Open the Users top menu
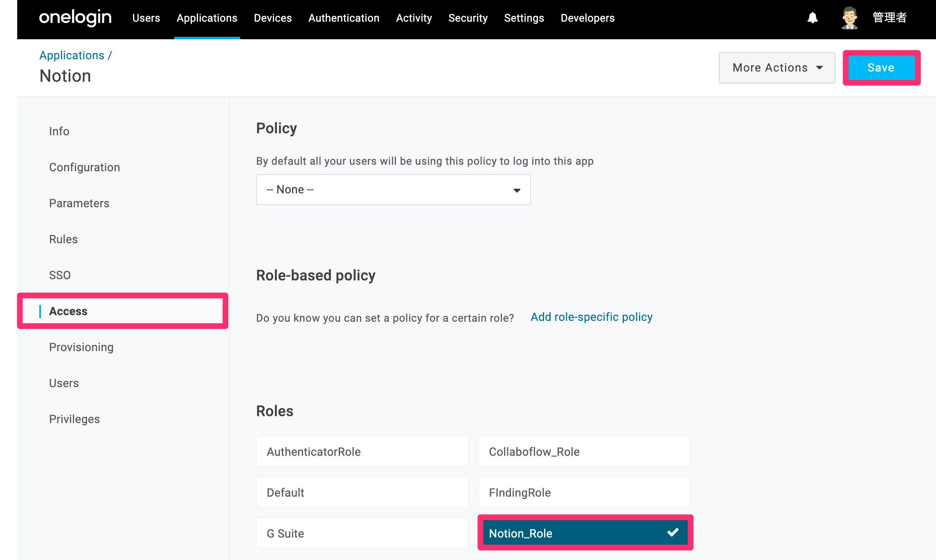936x560 pixels. coord(146,18)
